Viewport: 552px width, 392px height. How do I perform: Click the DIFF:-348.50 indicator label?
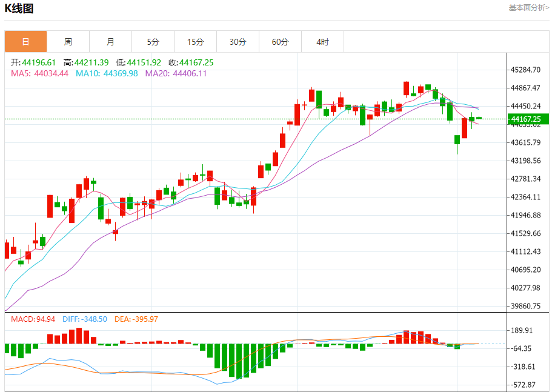(85, 319)
